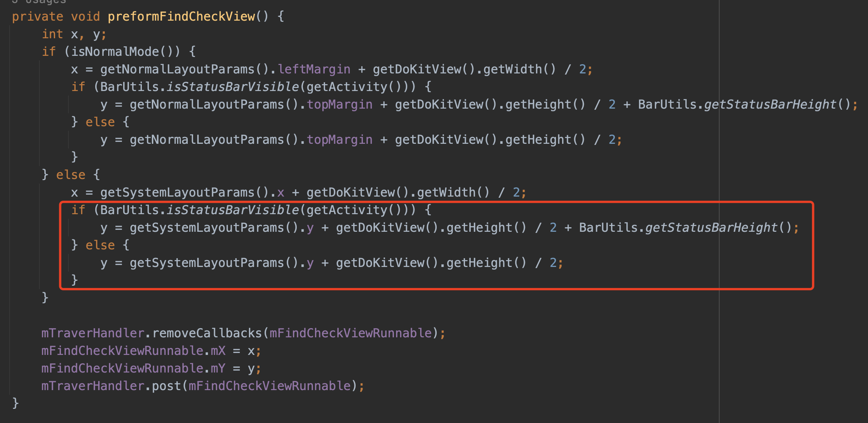This screenshot has height=423, width=868.
Task: Click mFindCheckViewRunnable before .mY
Action: click(x=122, y=368)
